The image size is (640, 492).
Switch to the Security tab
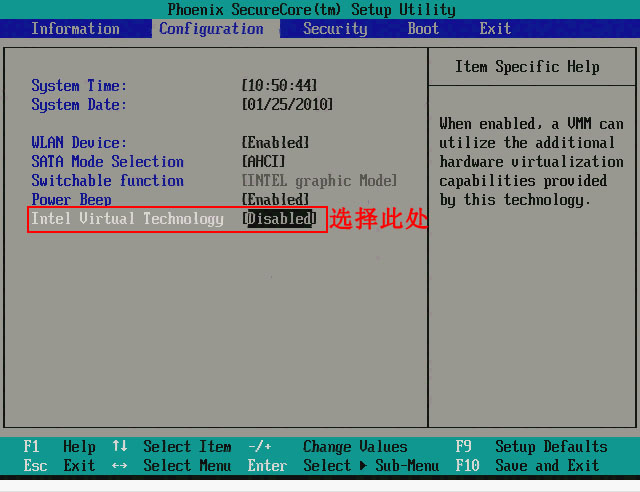(x=335, y=28)
